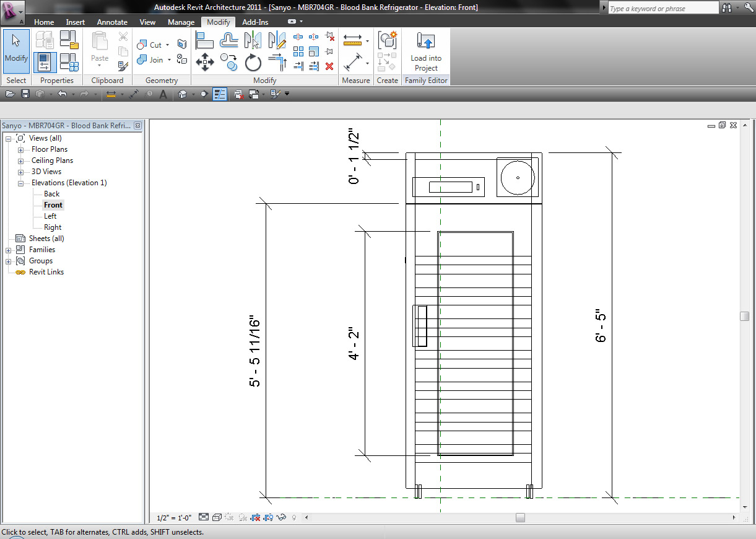This screenshot has height=539, width=756.
Task: Activate the Align tool
Action: coord(206,40)
